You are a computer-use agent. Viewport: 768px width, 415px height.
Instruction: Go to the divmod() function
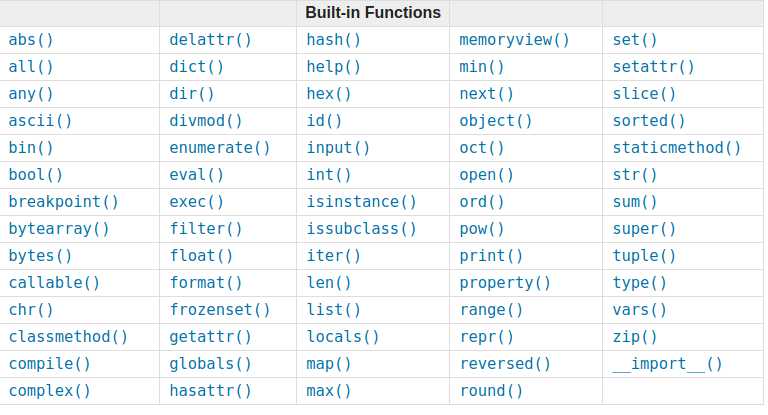click(x=206, y=121)
